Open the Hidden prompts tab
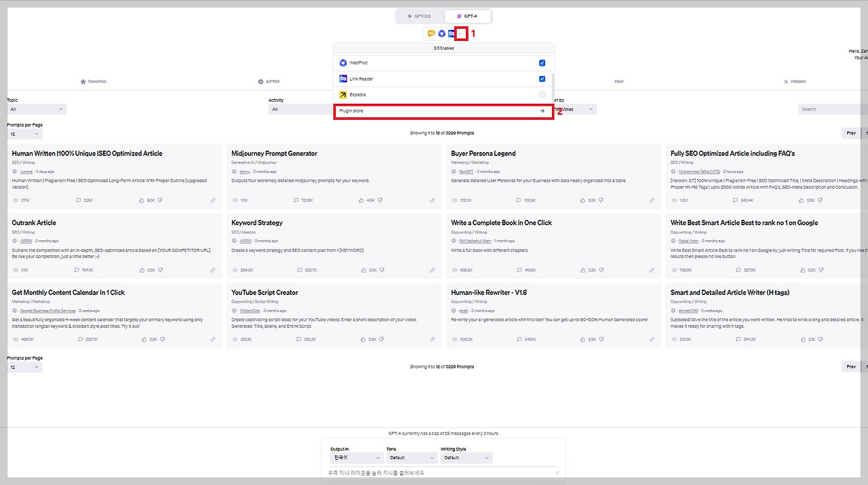 coord(795,81)
